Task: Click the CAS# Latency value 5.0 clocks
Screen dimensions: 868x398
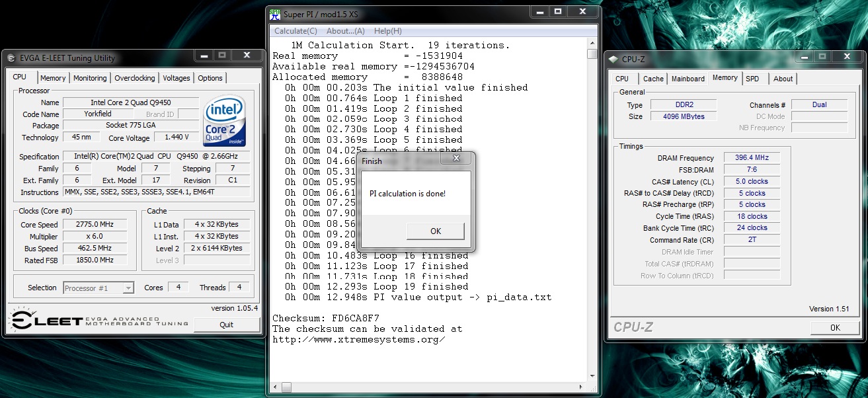Action: click(x=752, y=181)
